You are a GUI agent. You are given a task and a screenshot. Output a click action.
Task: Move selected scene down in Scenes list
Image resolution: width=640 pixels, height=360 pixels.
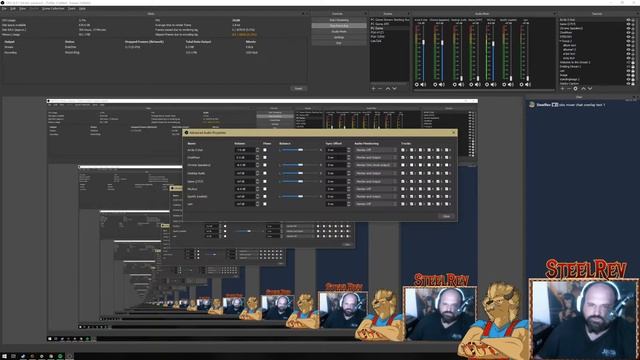[394, 89]
